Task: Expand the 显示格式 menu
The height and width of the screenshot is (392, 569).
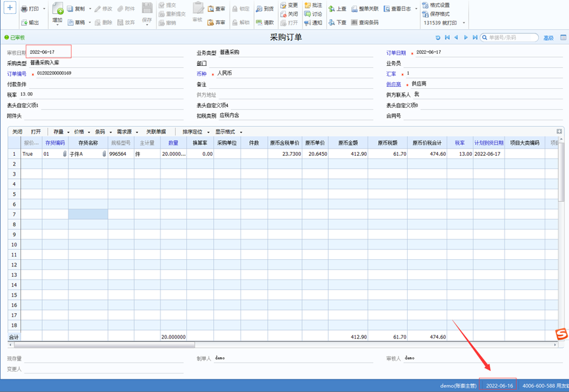Action: 241,132
